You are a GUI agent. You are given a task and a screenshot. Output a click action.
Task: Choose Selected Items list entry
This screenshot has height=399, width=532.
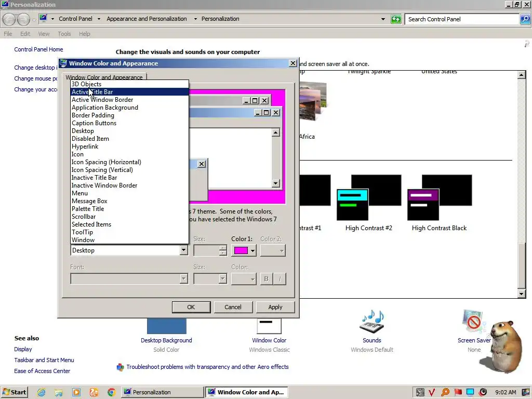click(x=129, y=224)
